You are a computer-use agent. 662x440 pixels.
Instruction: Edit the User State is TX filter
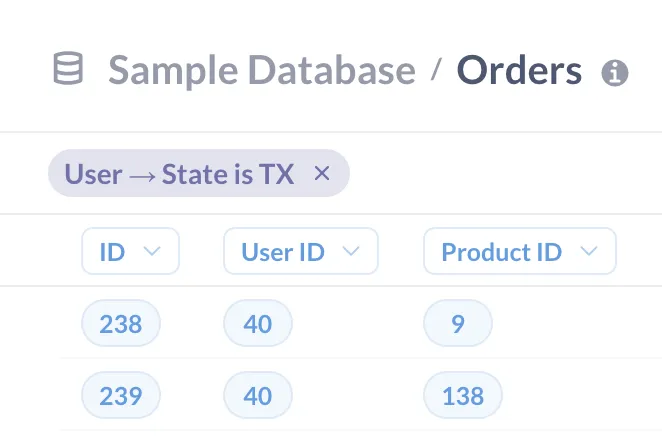(180, 174)
